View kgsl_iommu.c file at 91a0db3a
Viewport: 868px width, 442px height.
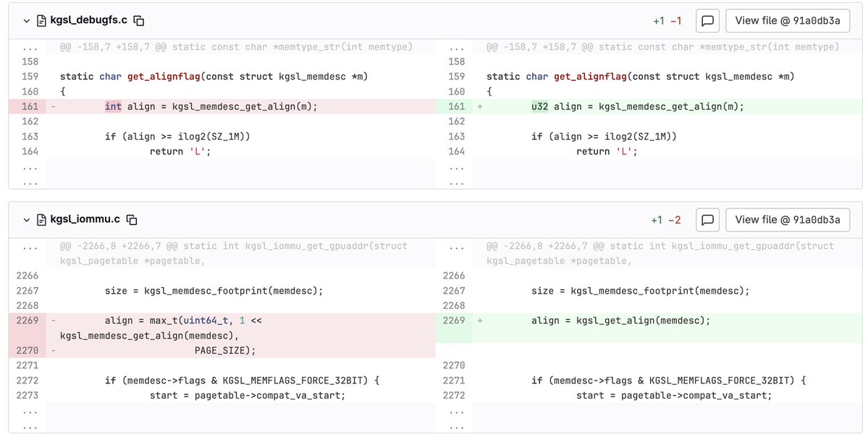[x=787, y=220]
